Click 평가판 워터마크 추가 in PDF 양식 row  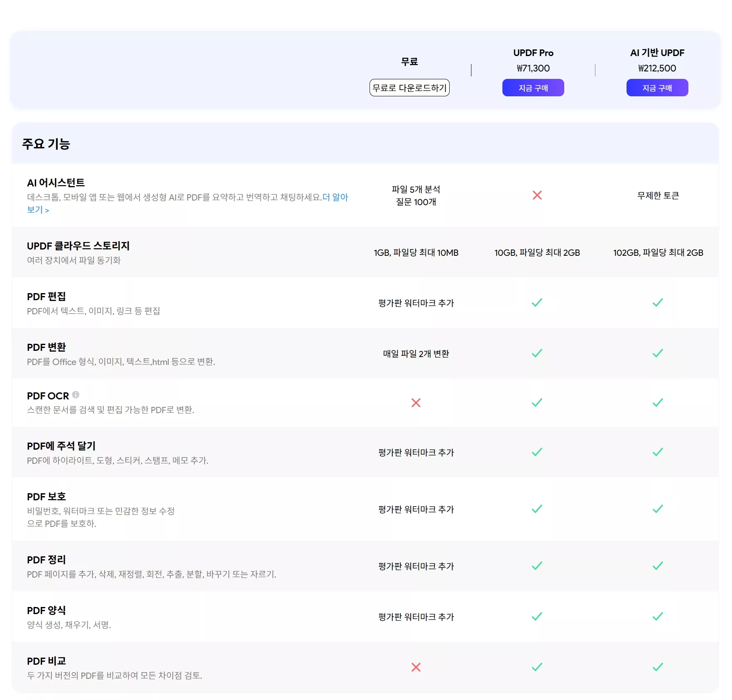pos(416,617)
